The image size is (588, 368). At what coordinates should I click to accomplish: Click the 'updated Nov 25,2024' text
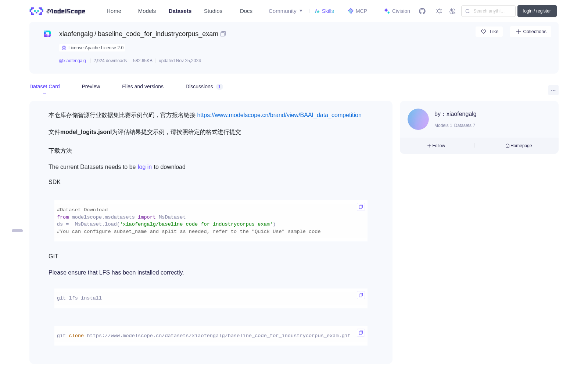click(x=180, y=61)
